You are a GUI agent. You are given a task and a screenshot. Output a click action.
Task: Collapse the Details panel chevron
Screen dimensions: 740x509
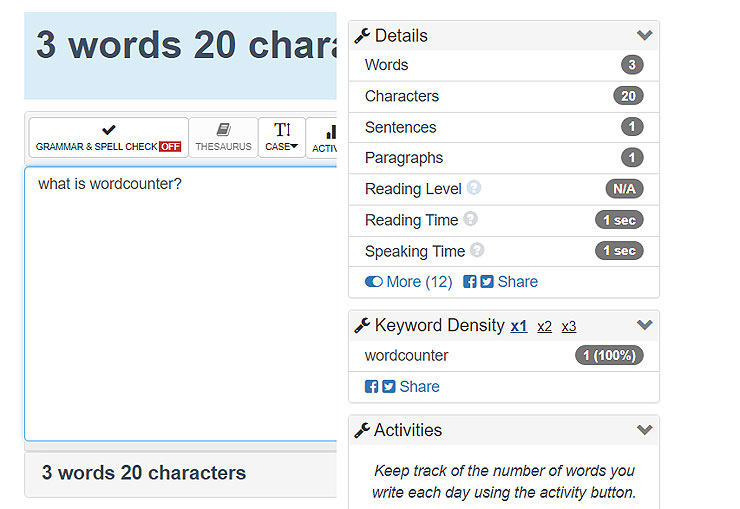click(644, 35)
